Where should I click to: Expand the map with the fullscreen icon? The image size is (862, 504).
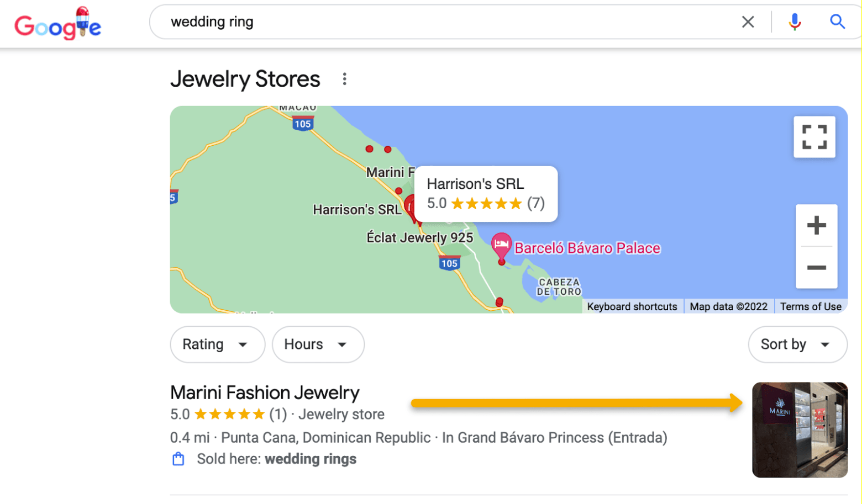click(x=814, y=137)
